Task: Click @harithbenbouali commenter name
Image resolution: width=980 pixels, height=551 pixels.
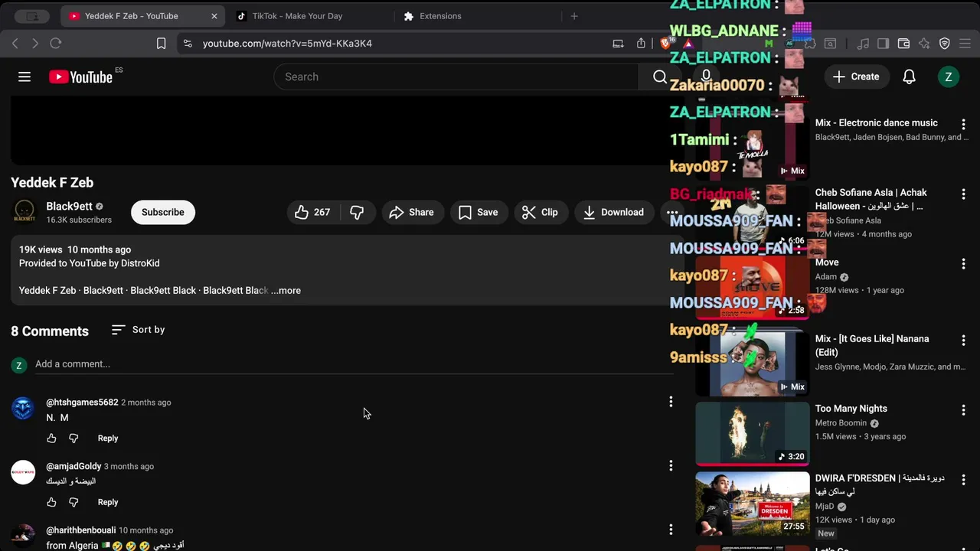Action: [x=81, y=530]
